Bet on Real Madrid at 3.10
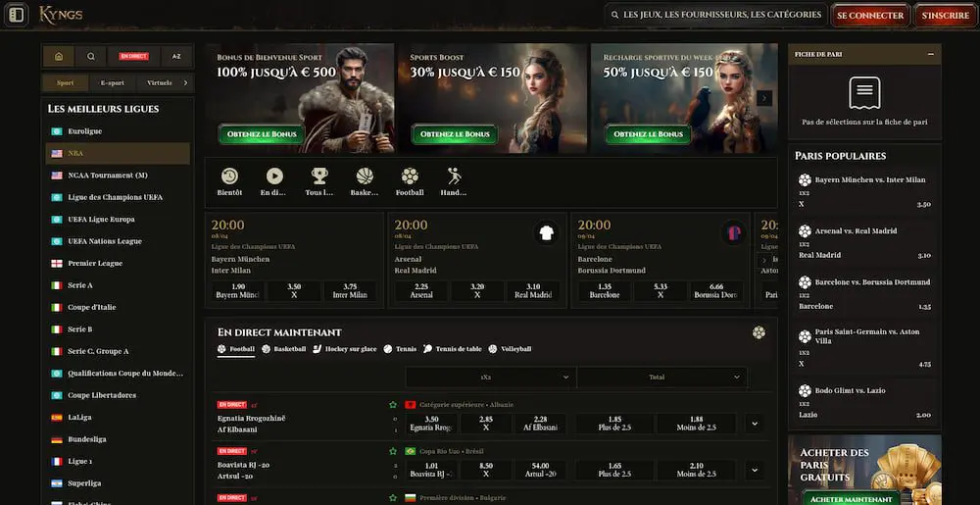Viewport: 980px width, 505px height. [x=532, y=290]
